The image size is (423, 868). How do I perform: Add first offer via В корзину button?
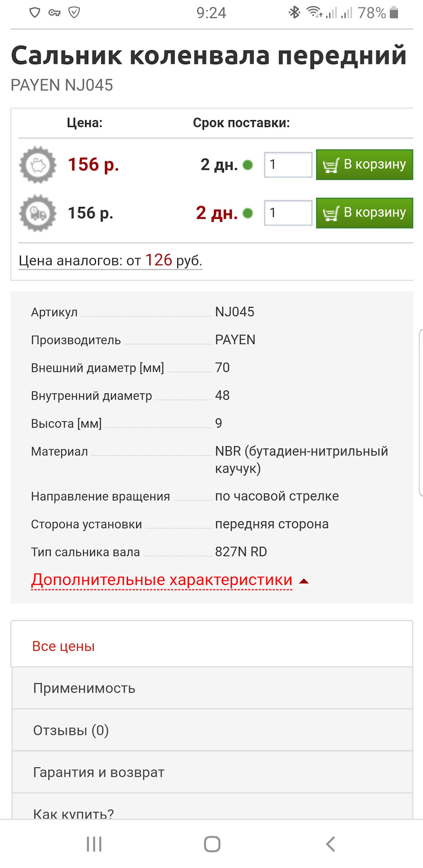365,165
